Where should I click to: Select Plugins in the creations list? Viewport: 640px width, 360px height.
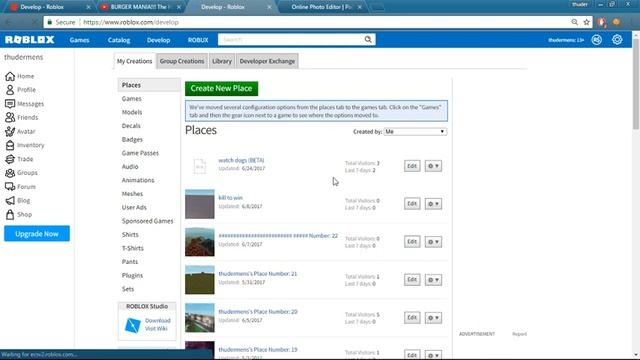(x=132, y=276)
